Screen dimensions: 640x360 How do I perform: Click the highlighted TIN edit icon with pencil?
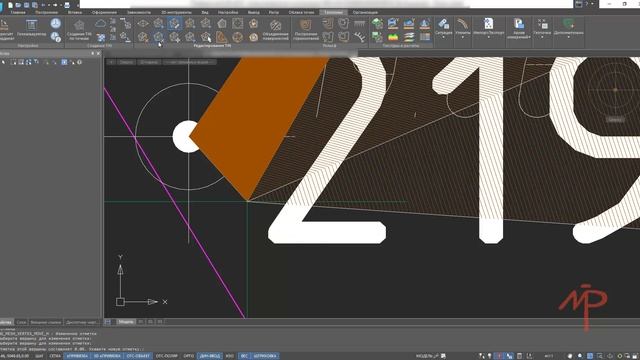[174, 23]
